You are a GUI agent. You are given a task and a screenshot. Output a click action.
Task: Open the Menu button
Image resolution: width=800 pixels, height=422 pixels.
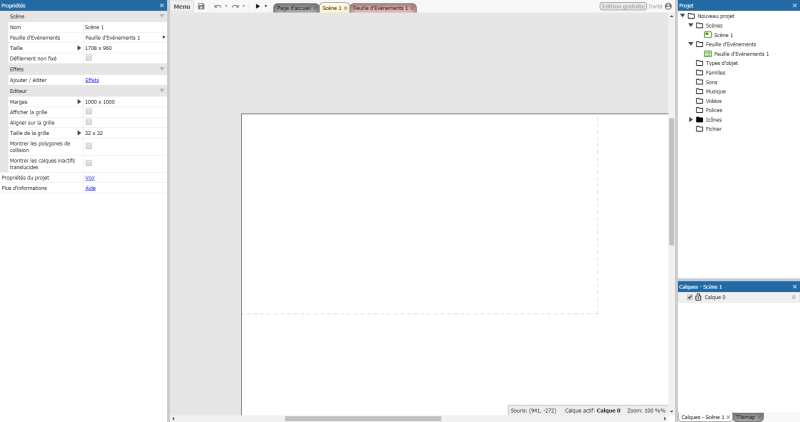(x=181, y=7)
